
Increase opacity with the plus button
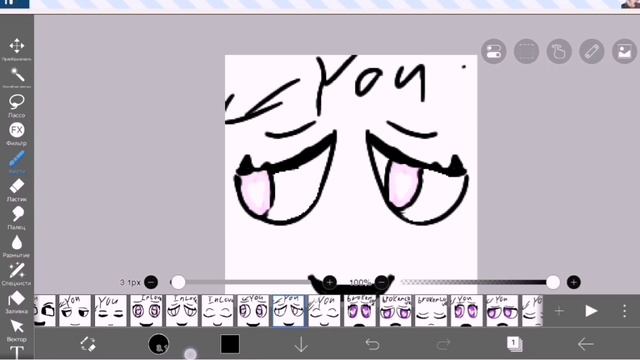[573, 282]
